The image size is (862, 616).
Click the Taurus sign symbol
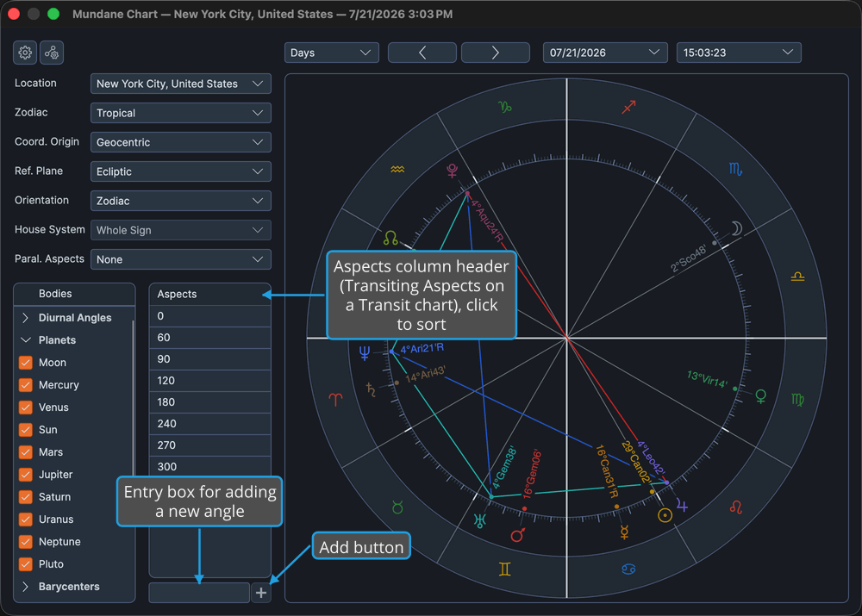(x=397, y=507)
